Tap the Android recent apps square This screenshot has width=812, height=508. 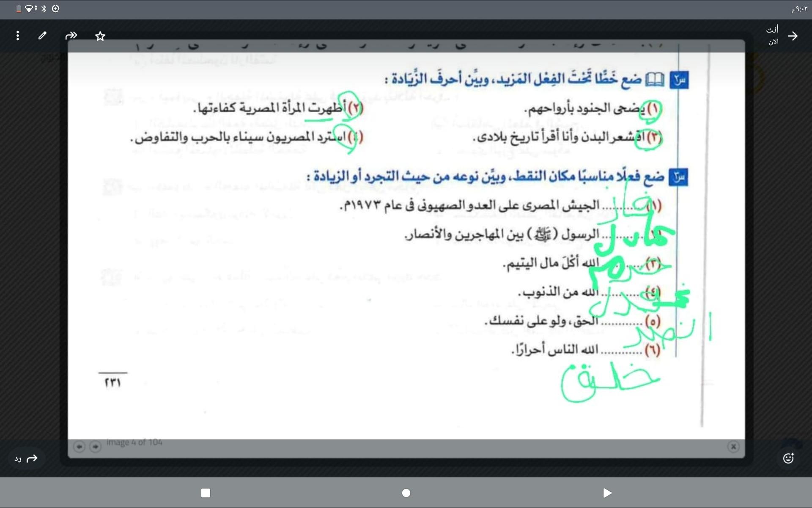(206, 493)
